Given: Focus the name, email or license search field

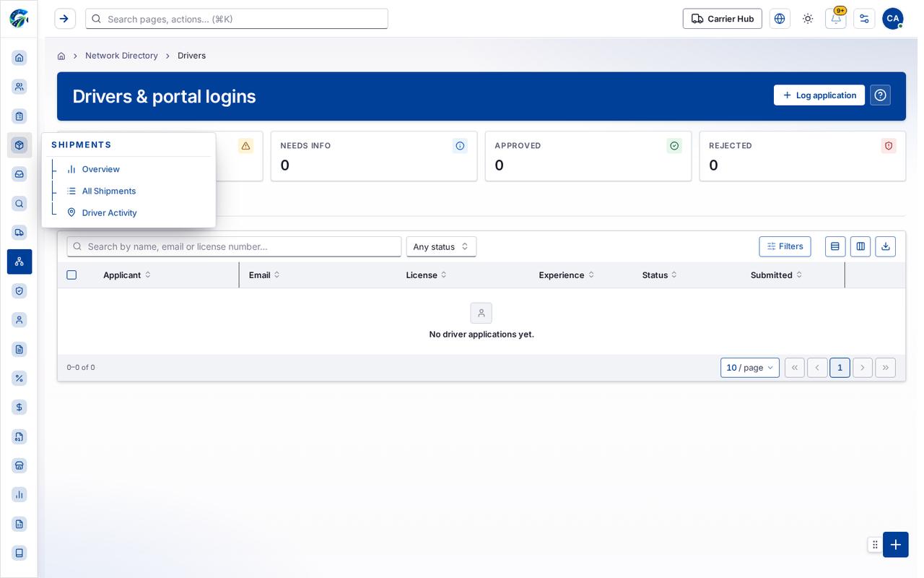Looking at the screenshot, I should pos(234,246).
